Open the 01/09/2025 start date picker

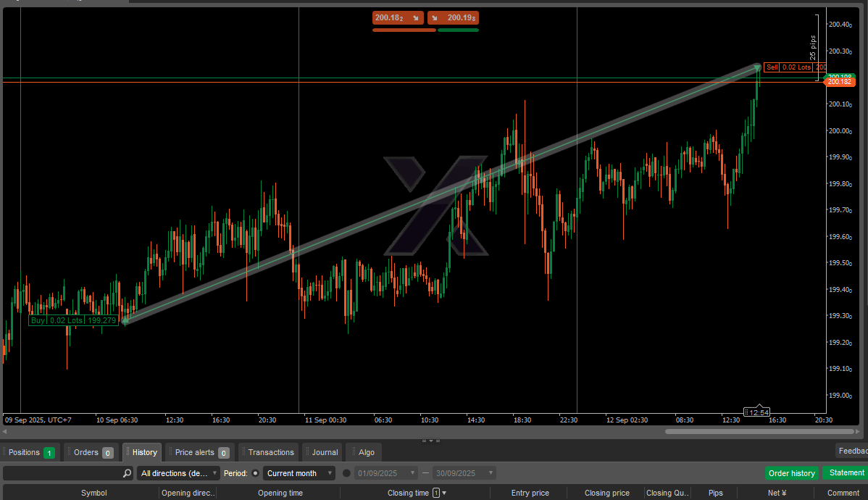(385, 473)
